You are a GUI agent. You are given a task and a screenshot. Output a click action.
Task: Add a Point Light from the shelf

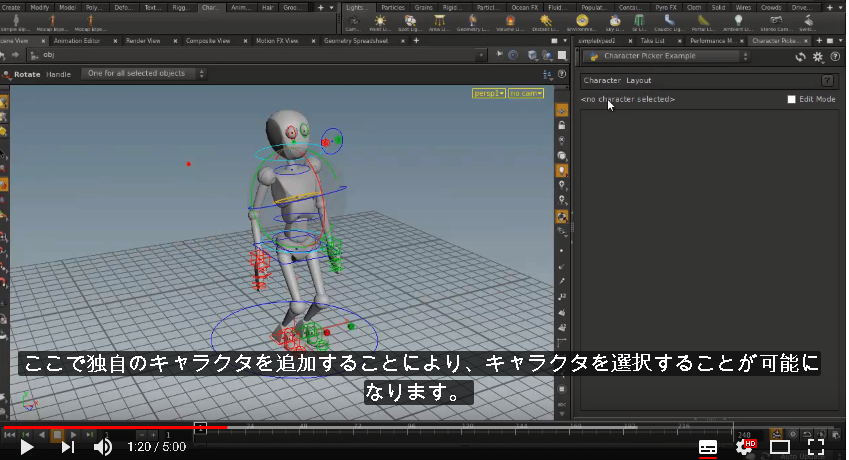click(380, 23)
